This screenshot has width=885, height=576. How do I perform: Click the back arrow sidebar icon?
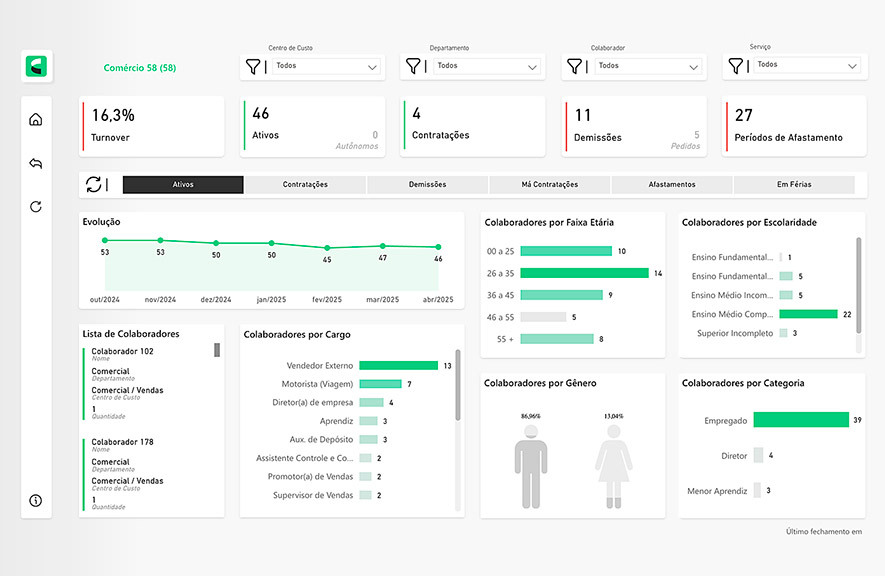[x=36, y=163]
